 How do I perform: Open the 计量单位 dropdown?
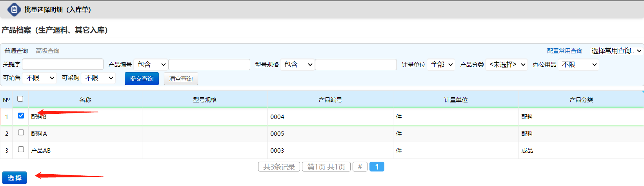coord(441,65)
